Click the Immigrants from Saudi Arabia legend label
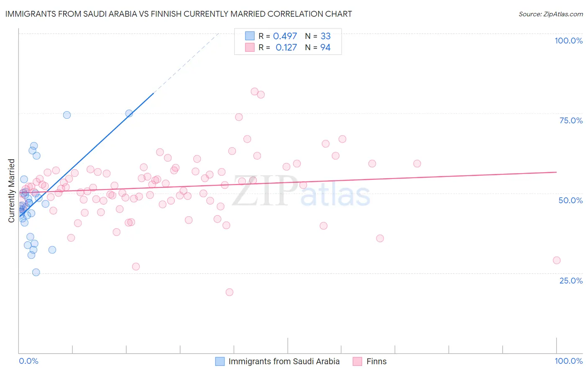This screenshot has width=588, height=373. (284, 361)
